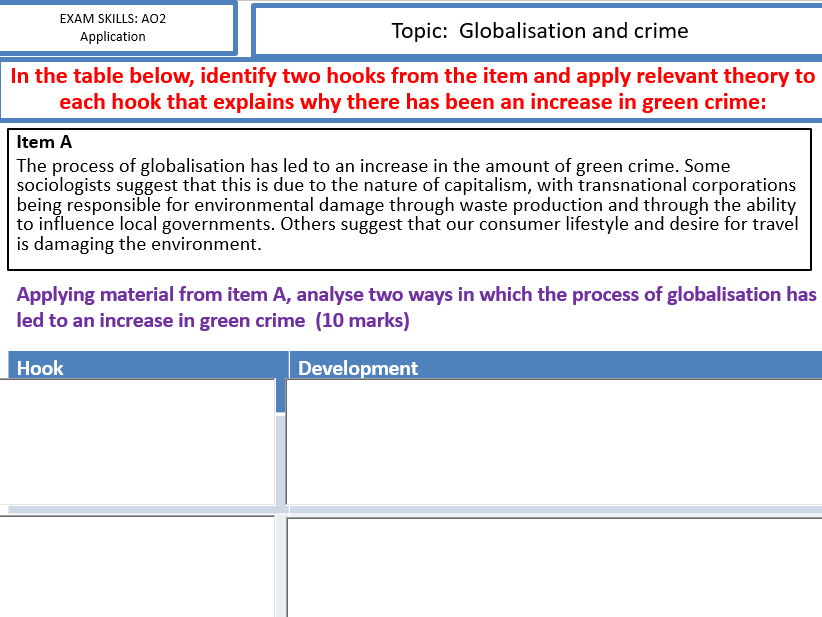822x617 pixels.
Task: Click the 'Development' column header
Action: pos(556,367)
